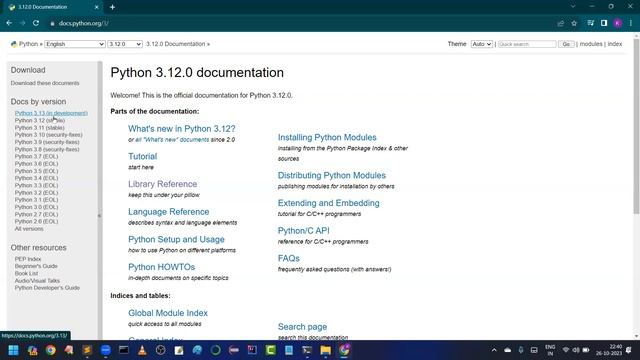The height and width of the screenshot is (360, 640).
Task: Open Sublime Text from the taskbar
Action: pos(87,350)
